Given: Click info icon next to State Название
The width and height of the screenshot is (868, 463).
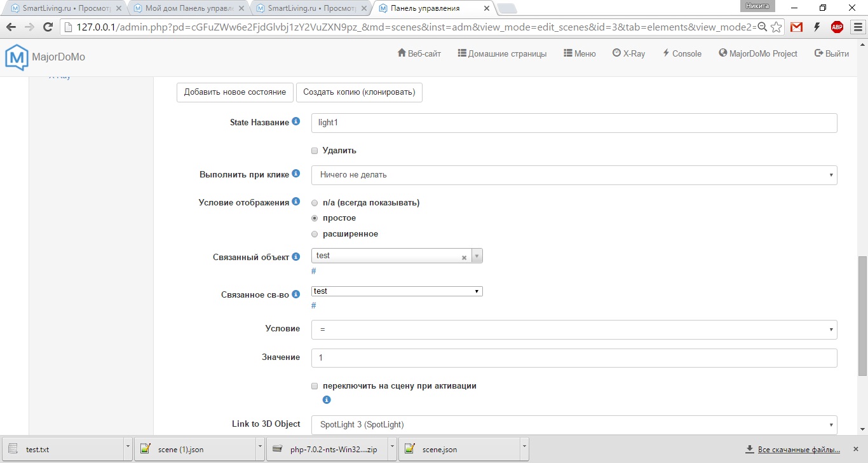Looking at the screenshot, I should click(295, 121).
